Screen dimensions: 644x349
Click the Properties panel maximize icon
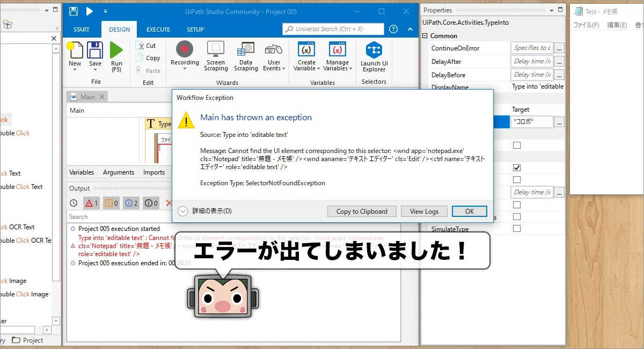pos(560,10)
